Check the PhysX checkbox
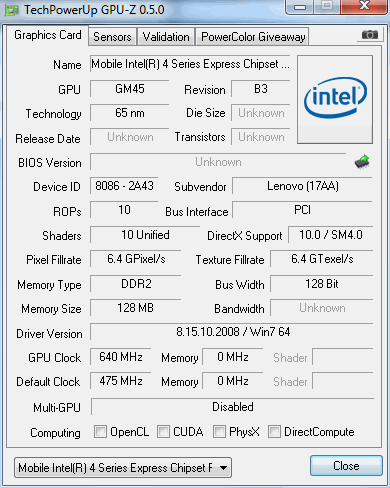Viewport: 390px width, 488px height. coord(219,431)
